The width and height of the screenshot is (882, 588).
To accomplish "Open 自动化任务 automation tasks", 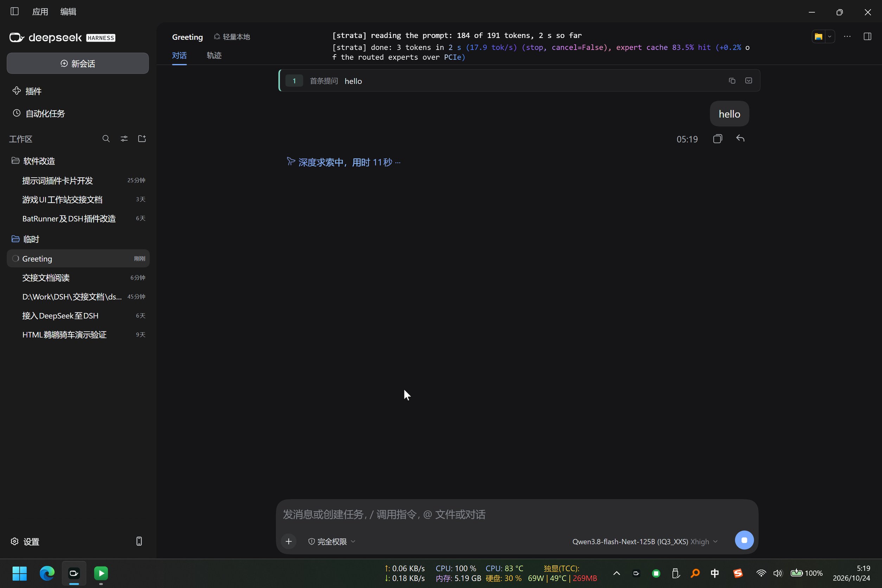I will point(39,114).
